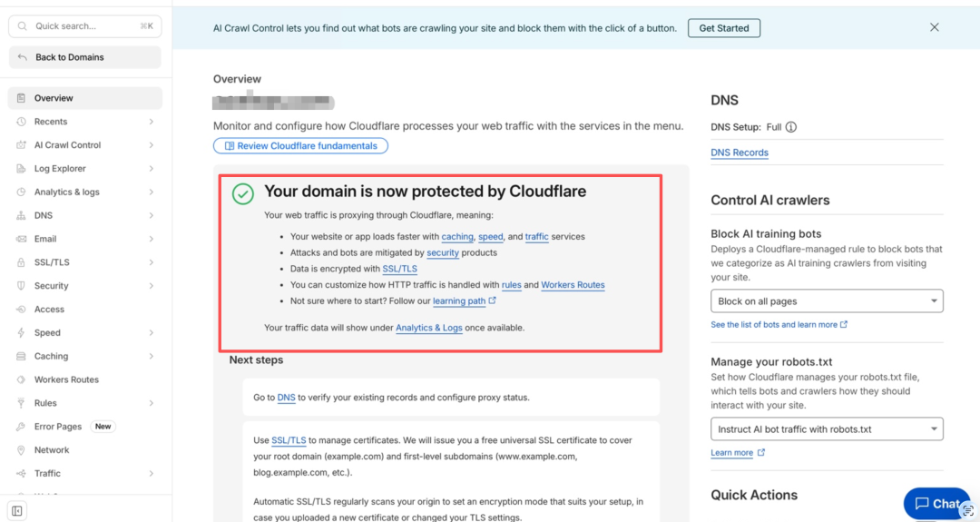This screenshot has width=980, height=522.
Task: Expand the Rules submenu chevron
Action: [152, 403]
